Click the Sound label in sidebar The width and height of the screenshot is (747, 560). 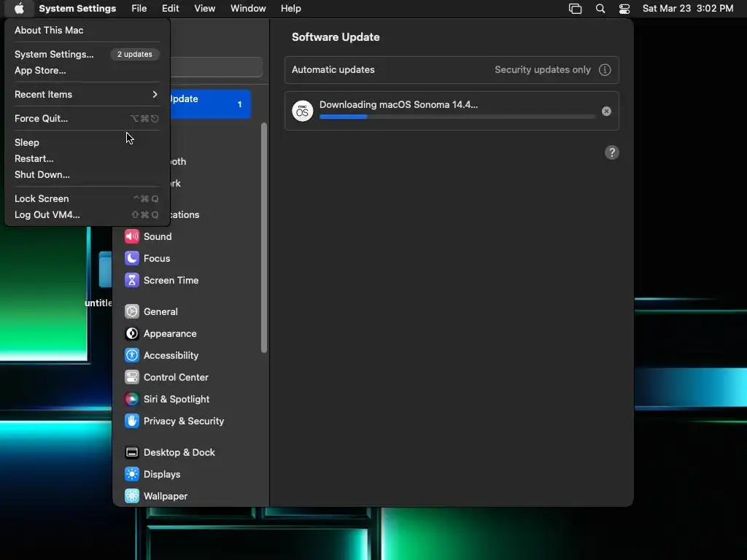pos(158,237)
